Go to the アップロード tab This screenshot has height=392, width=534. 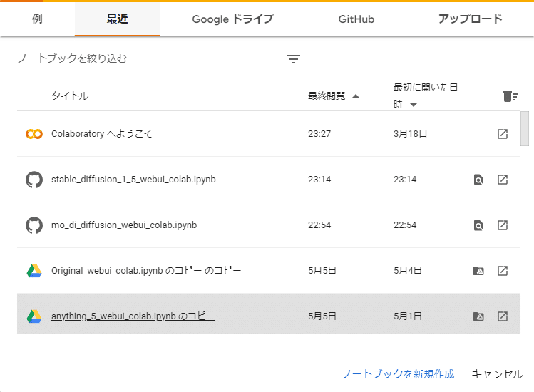470,19
